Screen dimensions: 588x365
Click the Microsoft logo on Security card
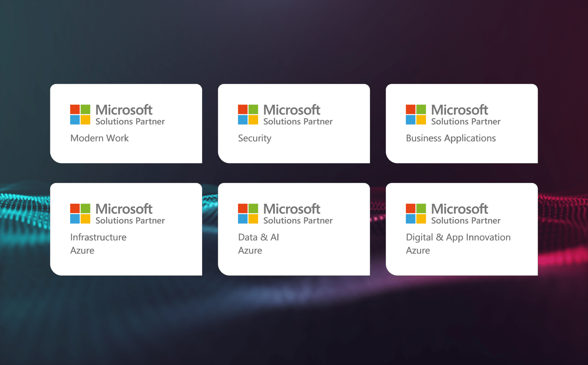coord(248,114)
